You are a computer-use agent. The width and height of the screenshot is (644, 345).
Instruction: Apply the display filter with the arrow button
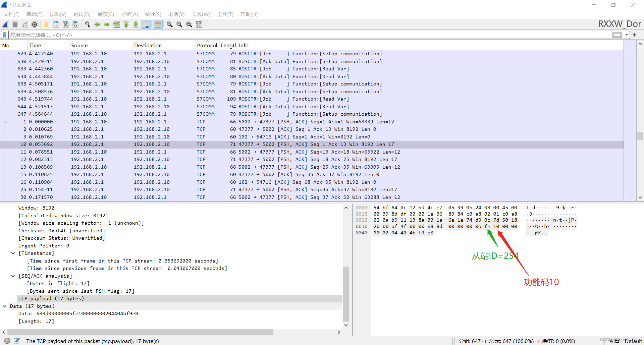point(617,35)
